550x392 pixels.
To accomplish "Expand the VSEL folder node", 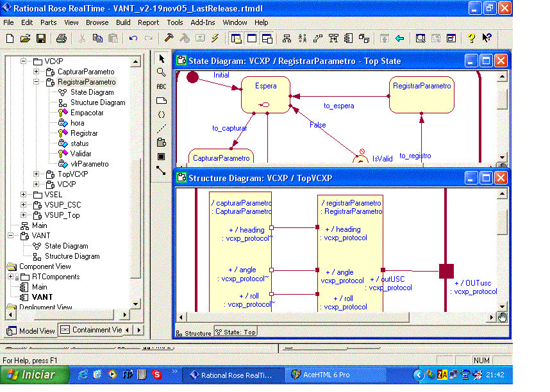I will [x=23, y=194].
